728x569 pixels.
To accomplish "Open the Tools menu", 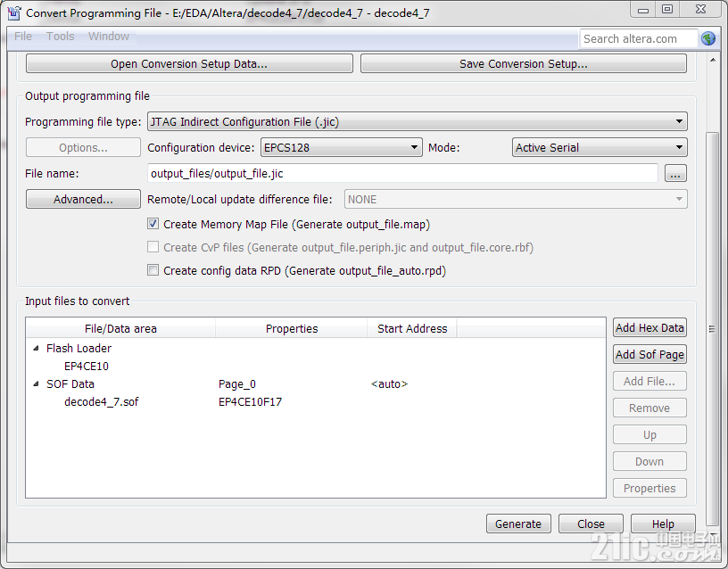I will pyautogui.click(x=61, y=37).
